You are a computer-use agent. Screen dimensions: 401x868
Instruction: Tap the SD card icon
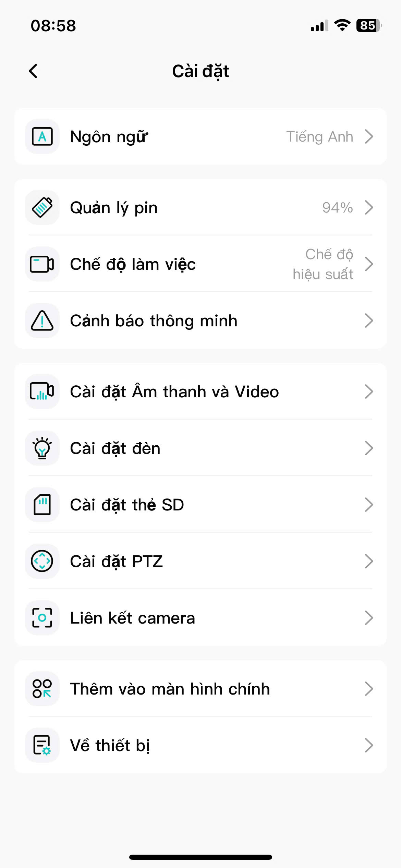click(x=42, y=505)
